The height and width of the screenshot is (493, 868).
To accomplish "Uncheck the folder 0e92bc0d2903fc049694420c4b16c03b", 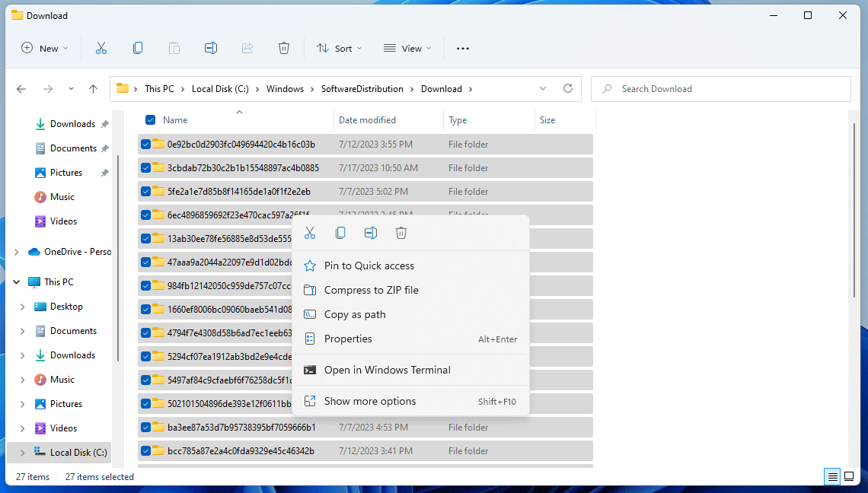I will pyautogui.click(x=145, y=145).
